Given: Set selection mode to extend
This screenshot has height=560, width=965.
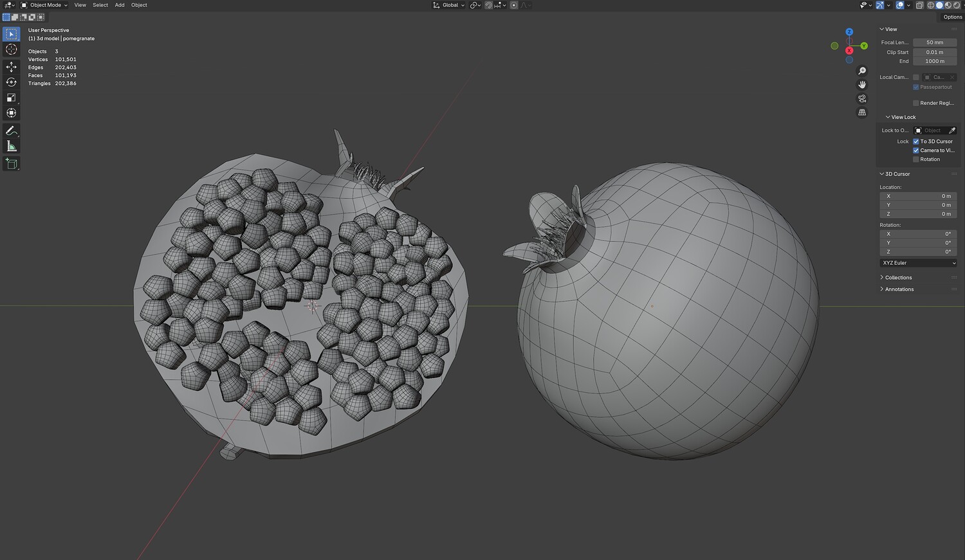Looking at the screenshot, I should [15, 17].
